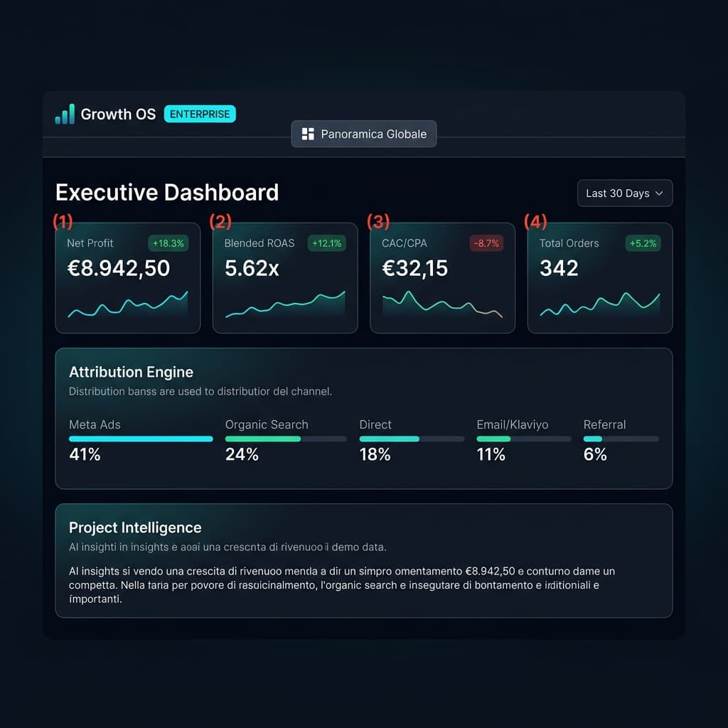Select the Referral channel label
The height and width of the screenshot is (728, 728).
tap(604, 425)
